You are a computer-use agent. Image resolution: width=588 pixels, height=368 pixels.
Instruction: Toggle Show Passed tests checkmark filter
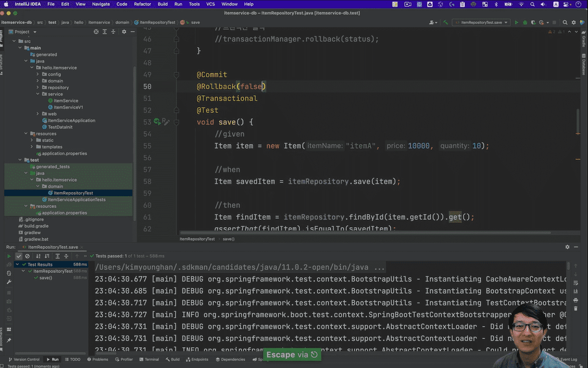19,256
